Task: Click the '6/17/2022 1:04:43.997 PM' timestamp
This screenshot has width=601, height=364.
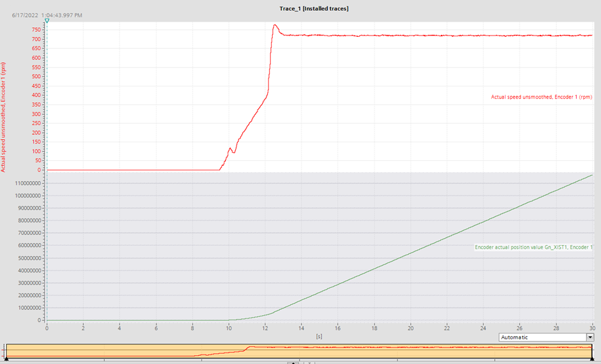Action: [47, 15]
